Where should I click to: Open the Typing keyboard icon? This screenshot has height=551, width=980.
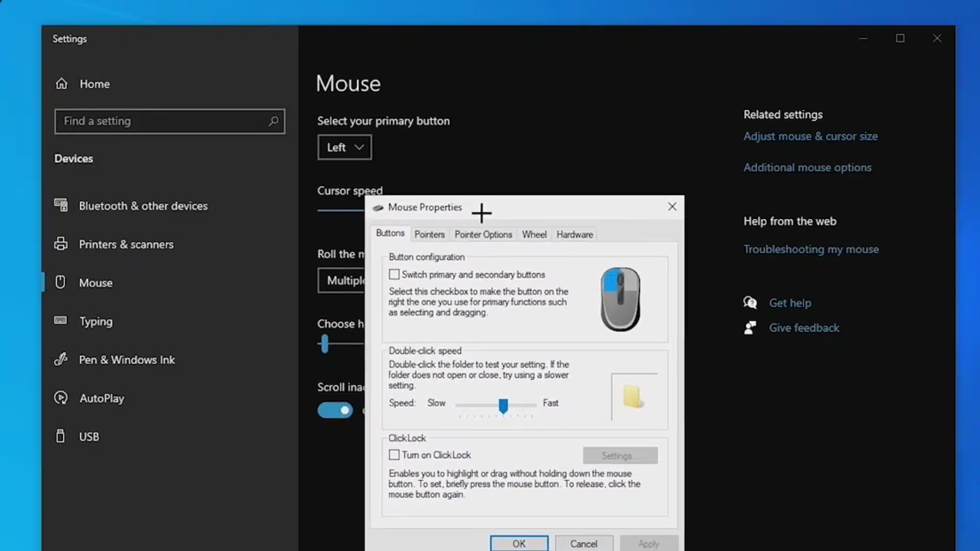(x=60, y=320)
